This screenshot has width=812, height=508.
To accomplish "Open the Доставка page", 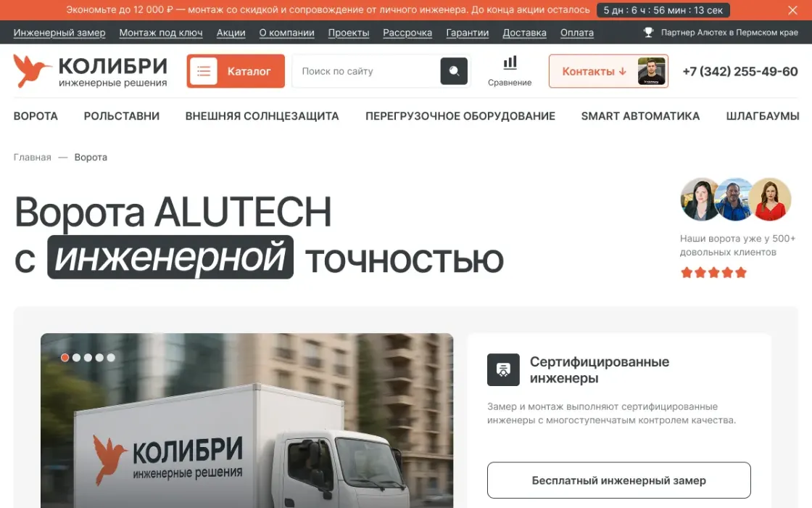I will (525, 33).
